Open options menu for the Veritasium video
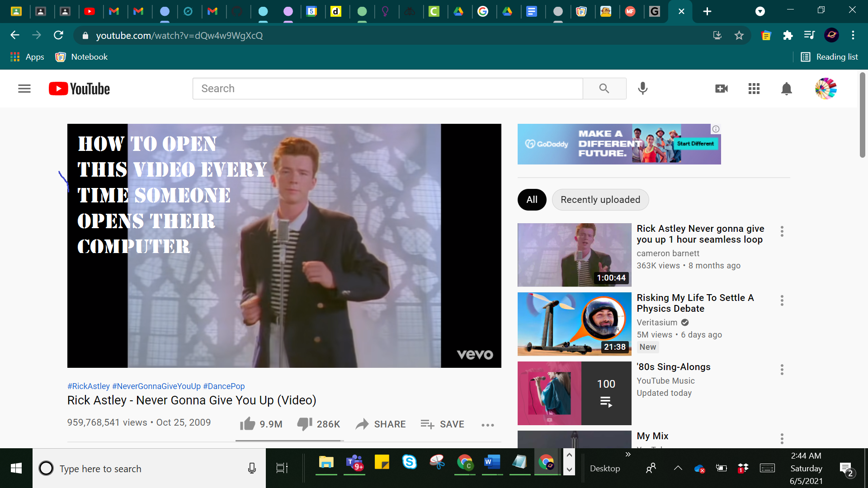Screen dimensions: 868x488 pyautogui.click(x=782, y=300)
